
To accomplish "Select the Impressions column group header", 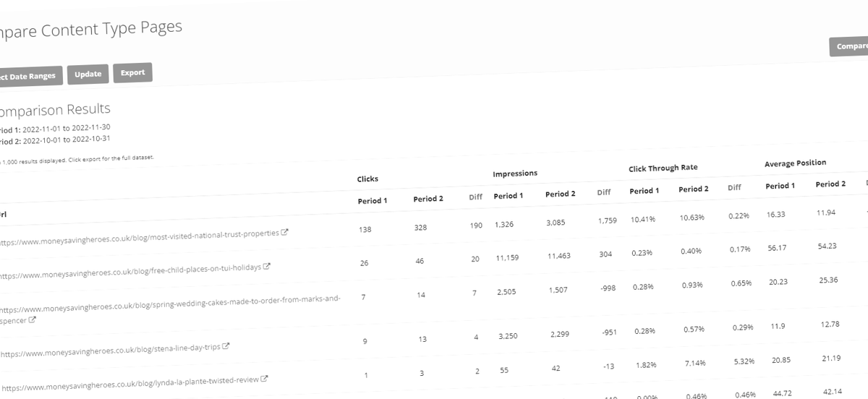I will coord(515,173).
